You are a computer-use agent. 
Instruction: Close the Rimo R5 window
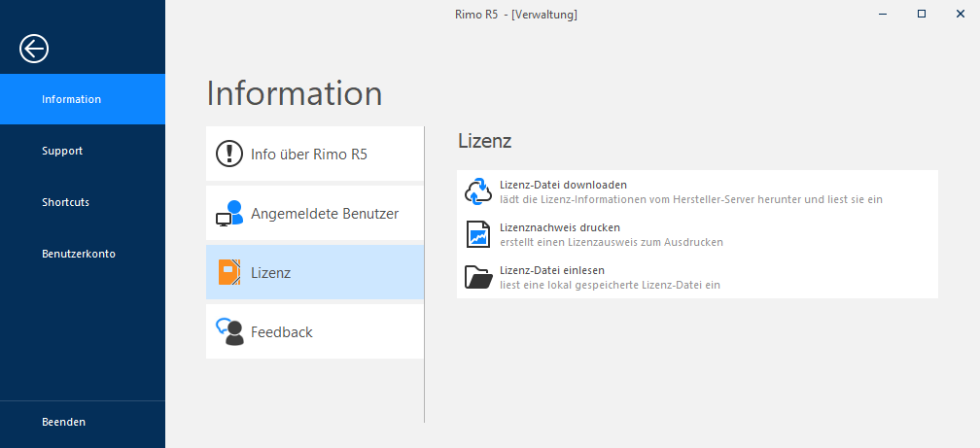coord(961,14)
